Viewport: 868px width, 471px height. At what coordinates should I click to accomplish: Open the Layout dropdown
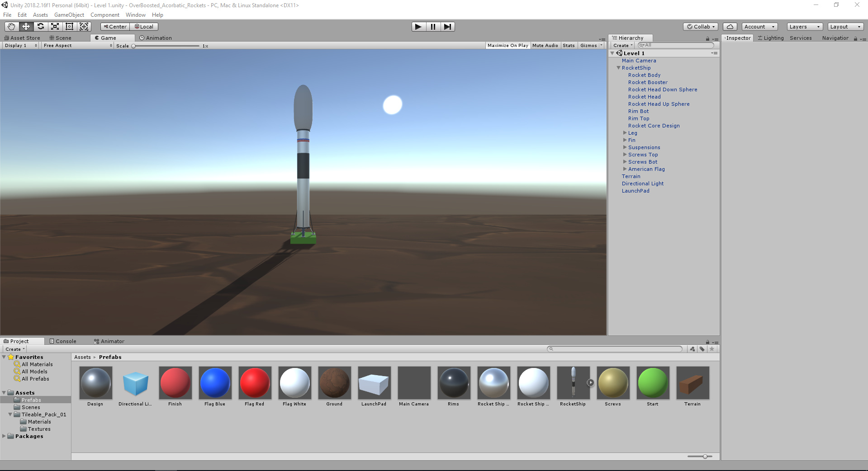coord(845,27)
